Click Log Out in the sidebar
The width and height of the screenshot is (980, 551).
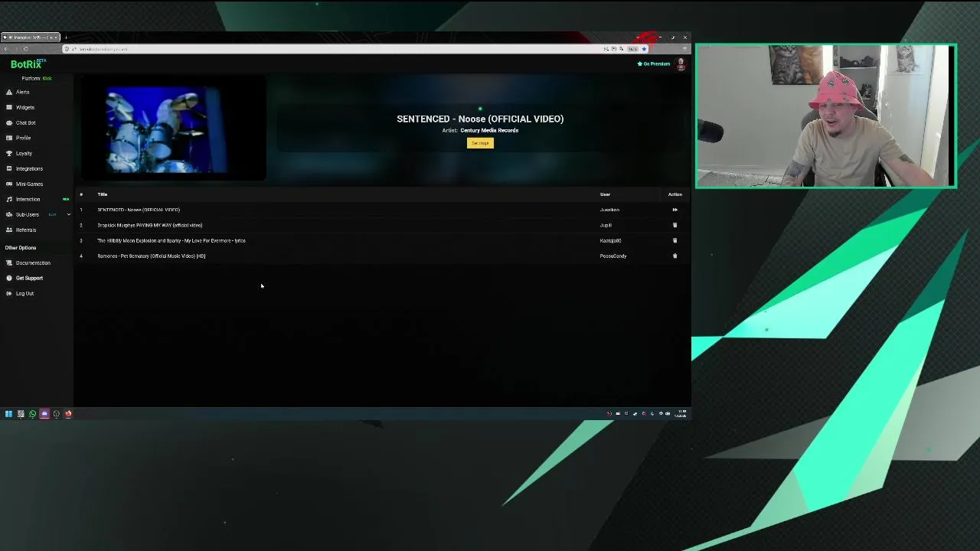point(24,293)
